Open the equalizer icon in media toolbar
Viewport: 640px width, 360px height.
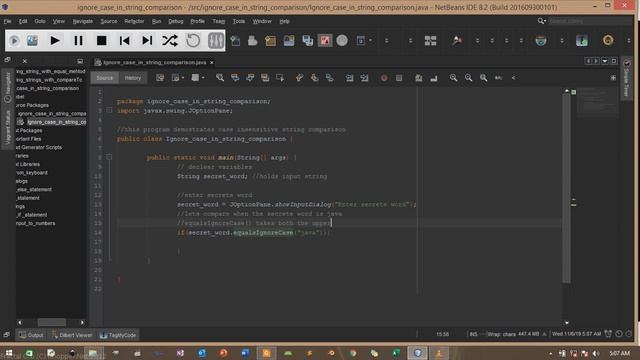[216, 40]
